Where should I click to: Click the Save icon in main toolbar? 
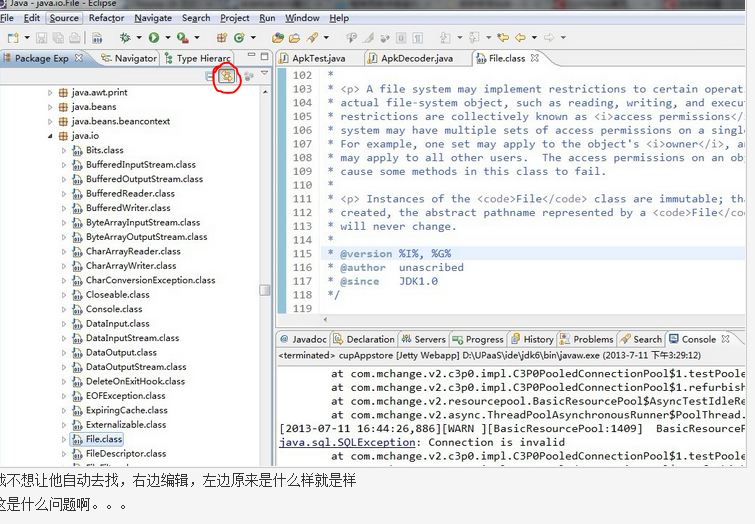pos(42,38)
